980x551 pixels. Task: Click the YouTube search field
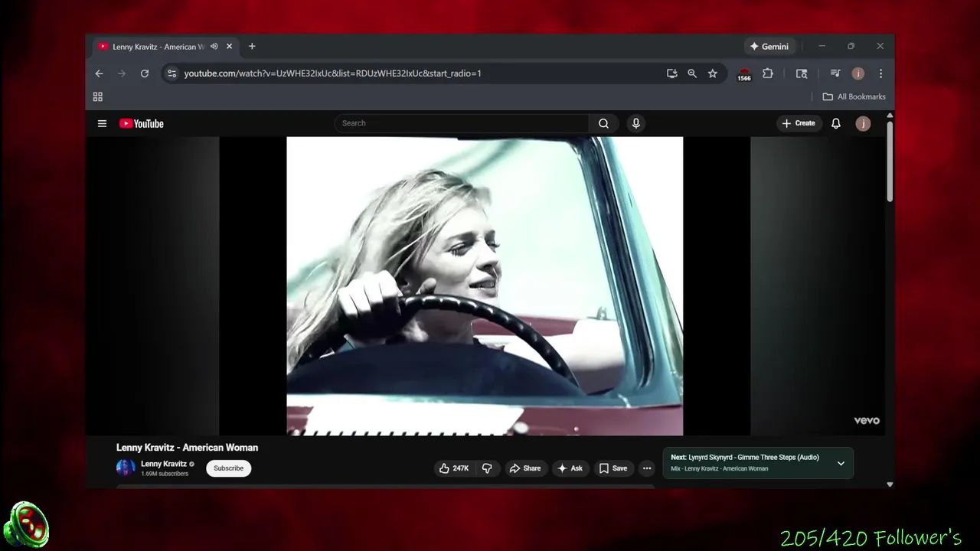(462, 123)
